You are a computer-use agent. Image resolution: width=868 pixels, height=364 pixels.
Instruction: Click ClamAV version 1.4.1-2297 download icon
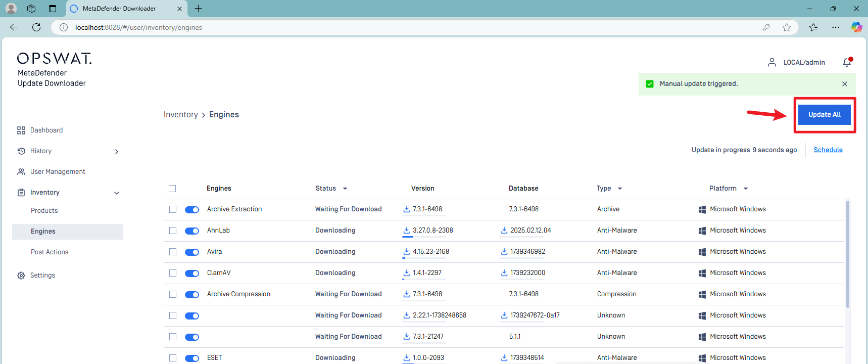tap(407, 272)
